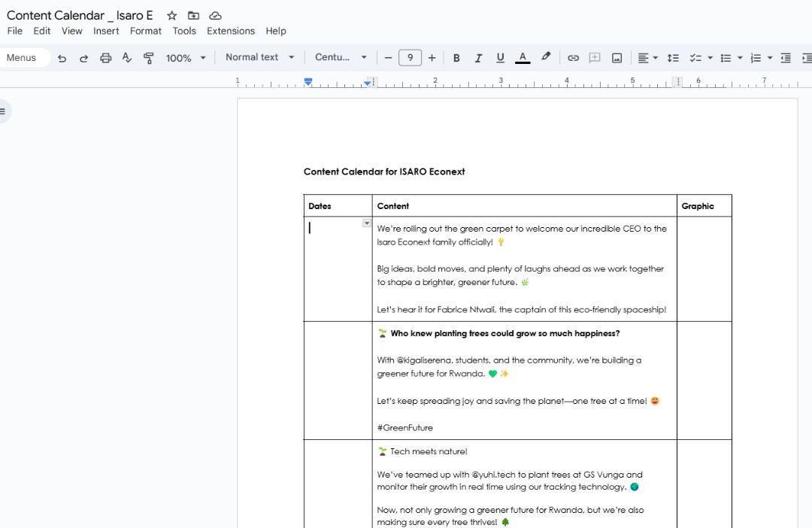Click the document title Content Calendar _ Isaro E
This screenshot has height=528, width=812.
coord(80,16)
